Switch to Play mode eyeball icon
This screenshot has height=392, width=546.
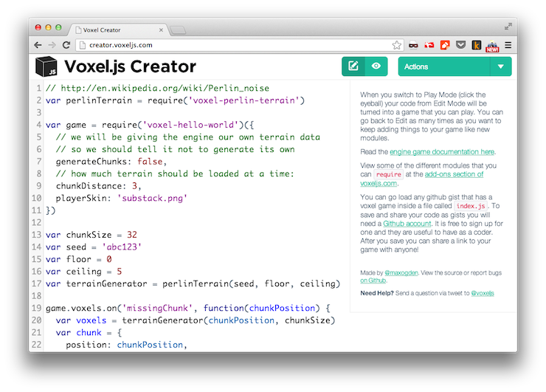pos(376,66)
